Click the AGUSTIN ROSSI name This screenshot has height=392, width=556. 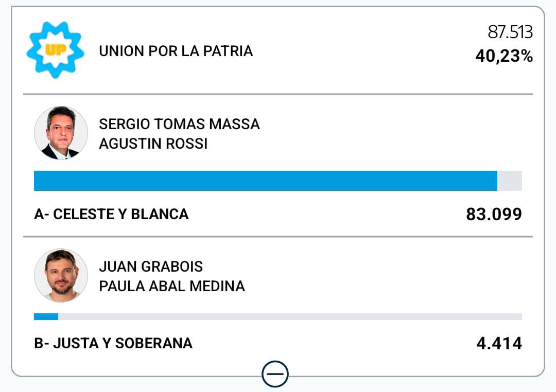tap(153, 144)
